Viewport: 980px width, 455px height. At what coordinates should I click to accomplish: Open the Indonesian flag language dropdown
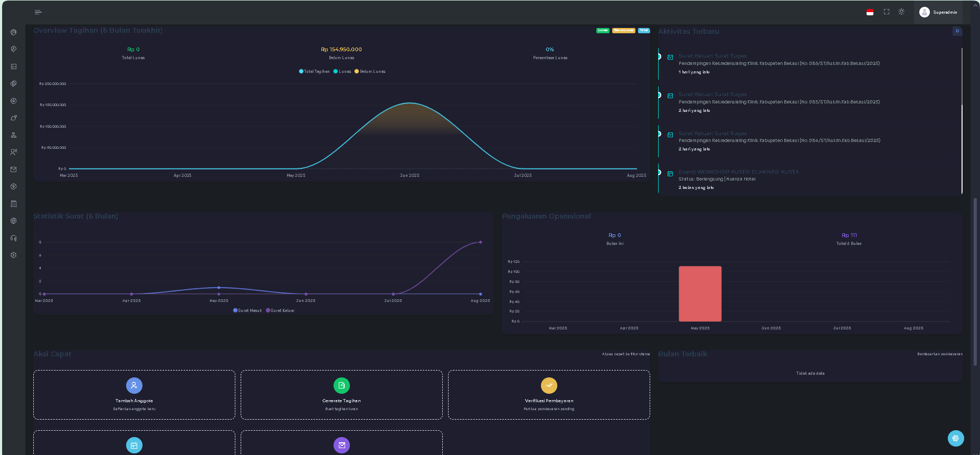click(x=870, y=12)
